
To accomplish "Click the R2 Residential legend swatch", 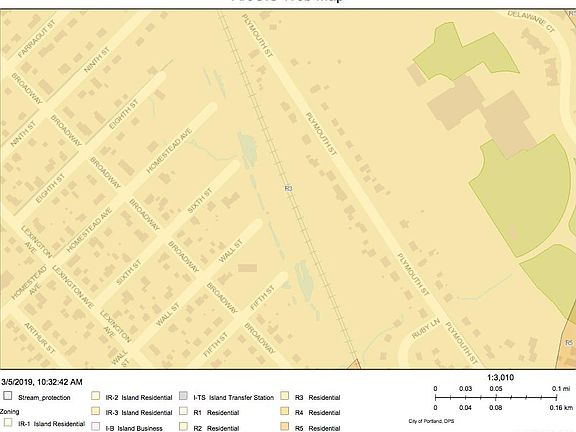I will 183,426.
